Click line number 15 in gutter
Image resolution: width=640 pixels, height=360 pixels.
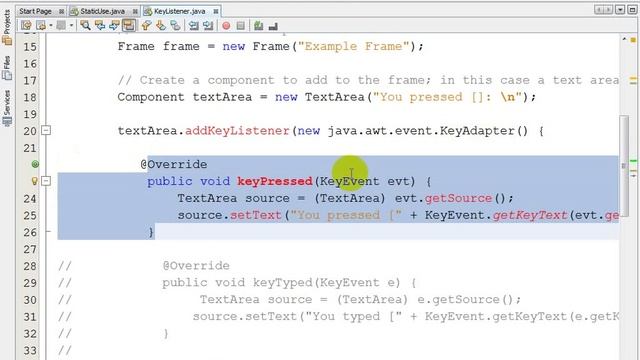point(29,47)
